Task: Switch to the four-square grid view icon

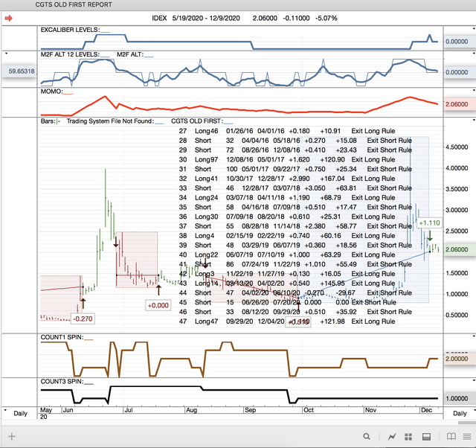Action: click(x=408, y=437)
